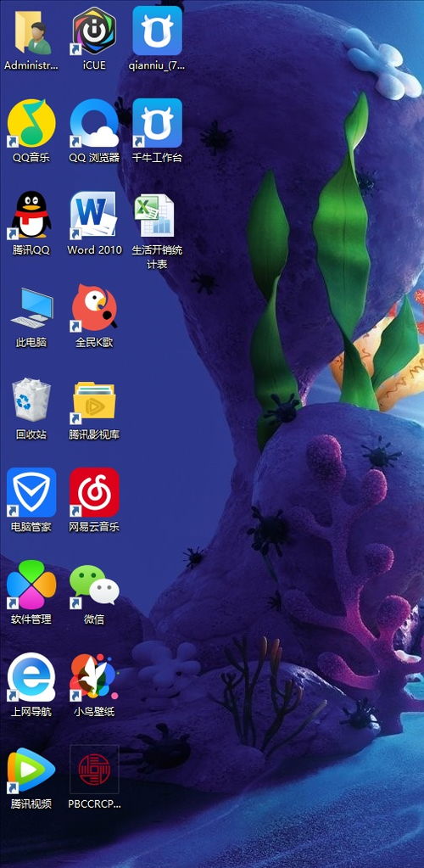The height and width of the screenshot is (868, 424).
Task: Select the 腾讯视频 play icon
Action: coord(31,769)
